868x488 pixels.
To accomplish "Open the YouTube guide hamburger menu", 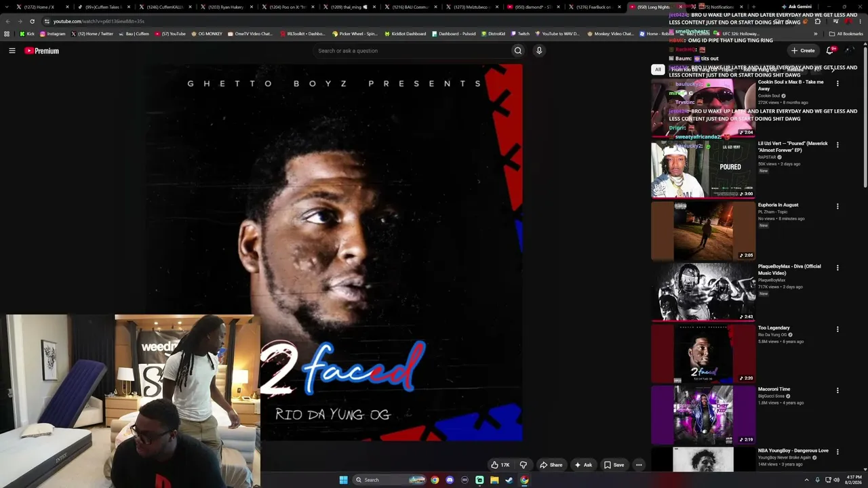I will pyautogui.click(x=12, y=51).
